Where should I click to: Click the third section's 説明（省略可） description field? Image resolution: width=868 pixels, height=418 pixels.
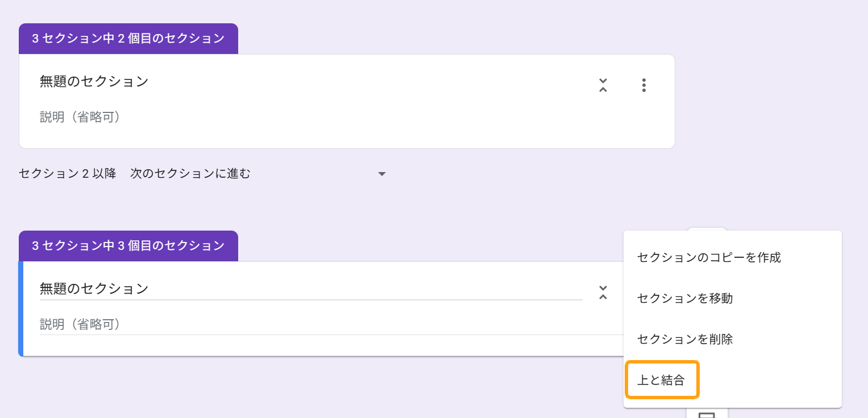point(80,324)
